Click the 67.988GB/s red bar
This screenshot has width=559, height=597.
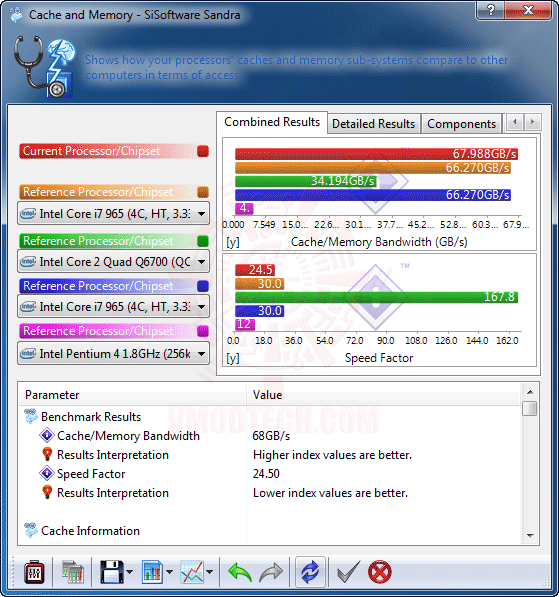(x=376, y=154)
